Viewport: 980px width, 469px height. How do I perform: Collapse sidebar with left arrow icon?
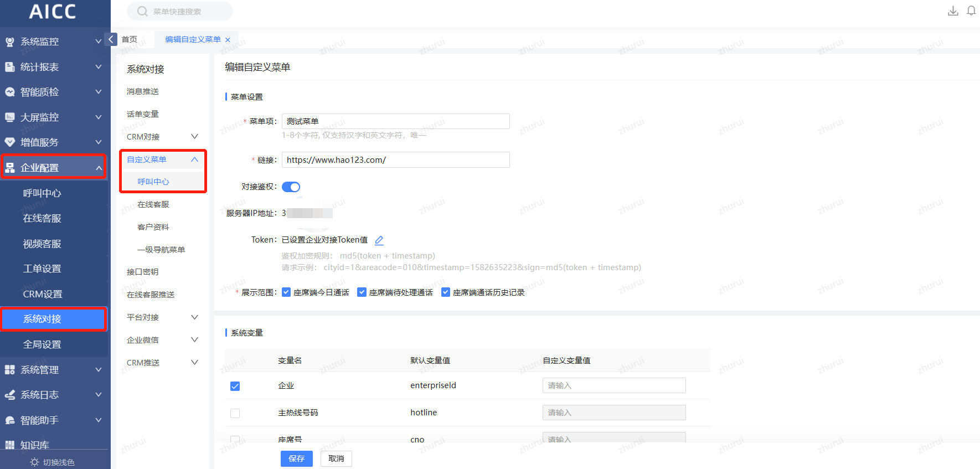pyautogui.click(x=111, y=39)
